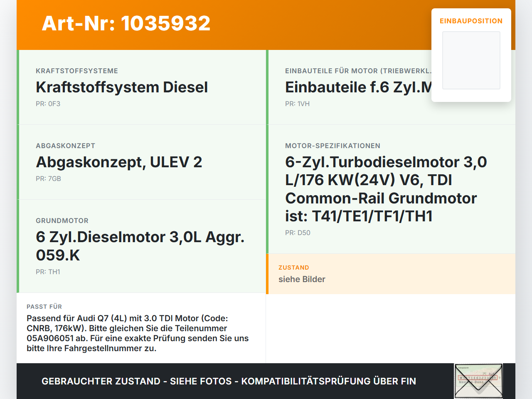Click the Kraftstoffsysteme category label
532x399 pixels.
pos(77,71)
